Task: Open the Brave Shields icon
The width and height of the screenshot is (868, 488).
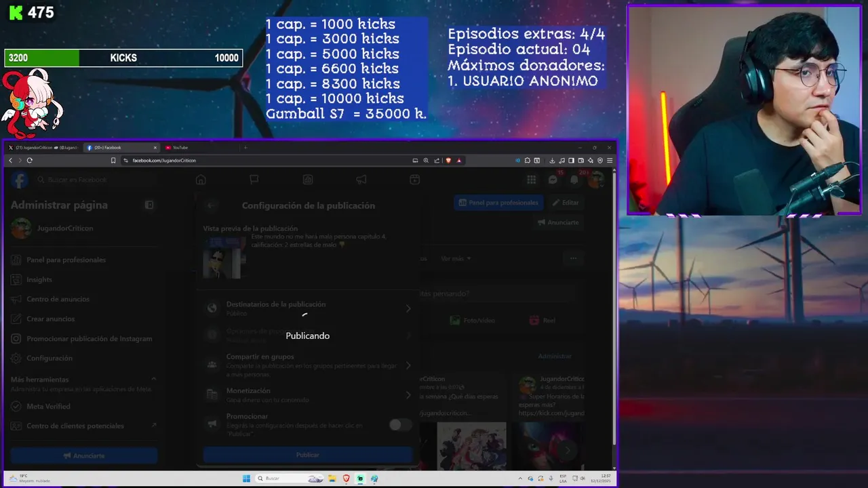Action: (x=448, y=161)
